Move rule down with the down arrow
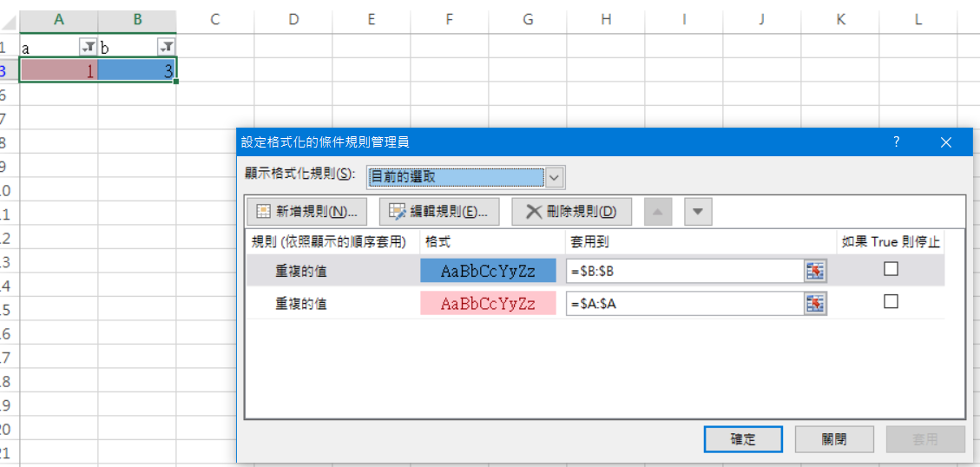This screenshot has height=467, width=980. (698, 211)
